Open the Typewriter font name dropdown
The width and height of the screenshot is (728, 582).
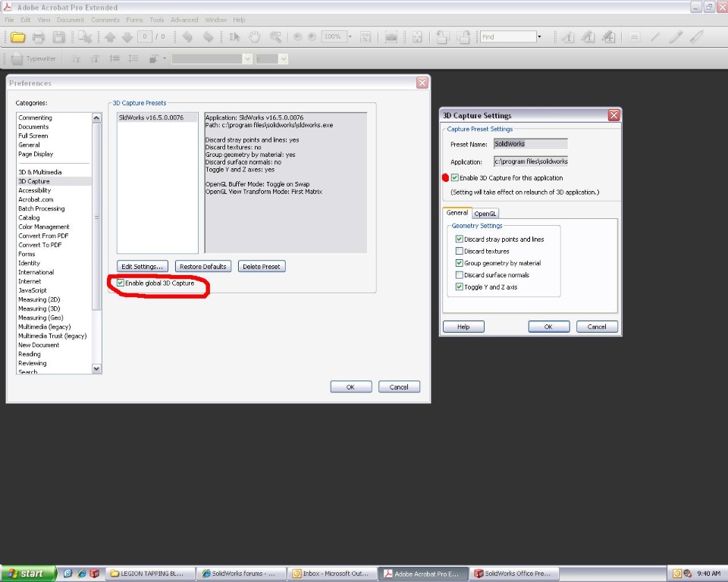pos(247,59)
